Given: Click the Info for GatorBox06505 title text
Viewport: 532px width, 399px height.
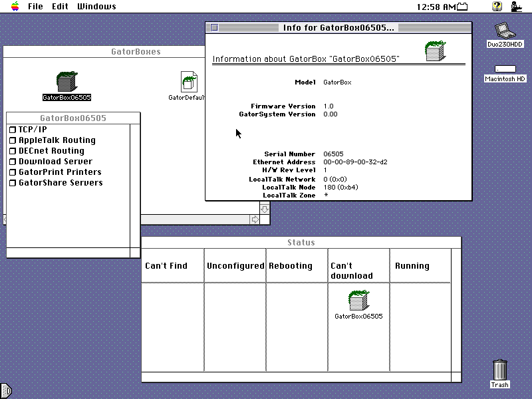Looking at the screenshot, I should point(338,27).
